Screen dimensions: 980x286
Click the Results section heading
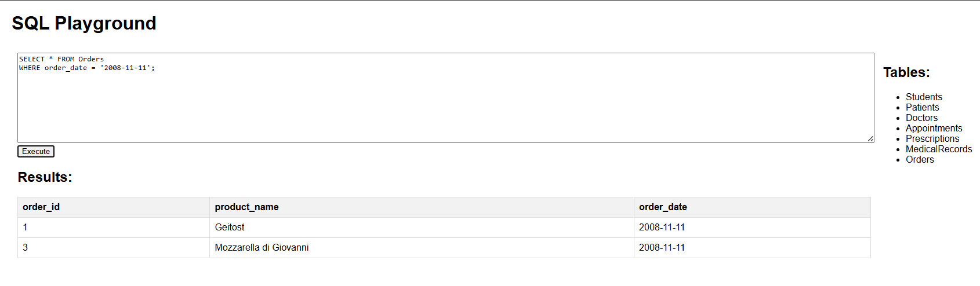point(45,177)
